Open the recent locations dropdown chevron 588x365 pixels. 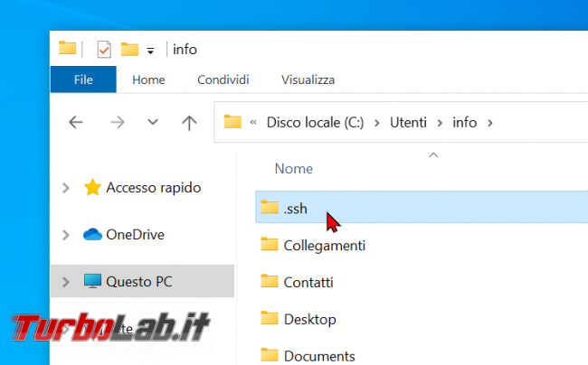(153, 122)
